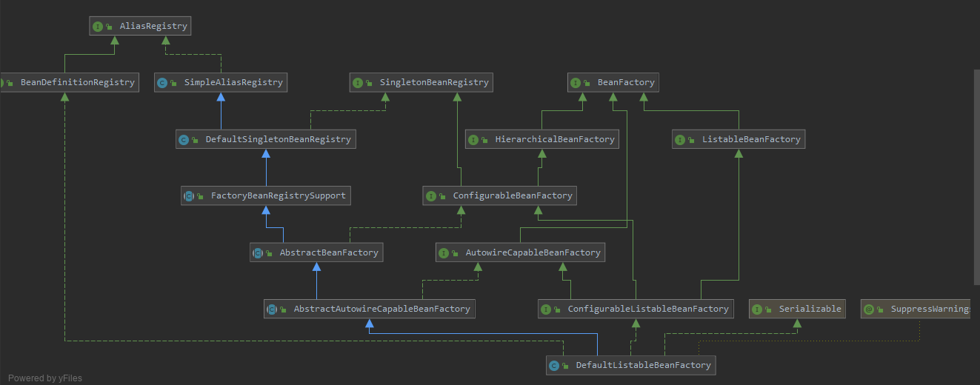Select the SuppressWarnings label text
Screen dimensions: 980x385
pos(930,309)
